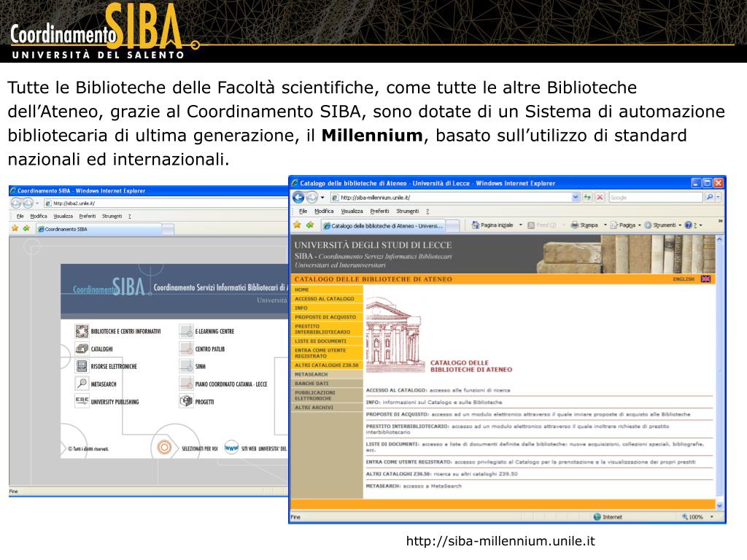Viewport: 747px width, 560px height.
Task: Click Feed toolbar icon
Action: [531, 225]
